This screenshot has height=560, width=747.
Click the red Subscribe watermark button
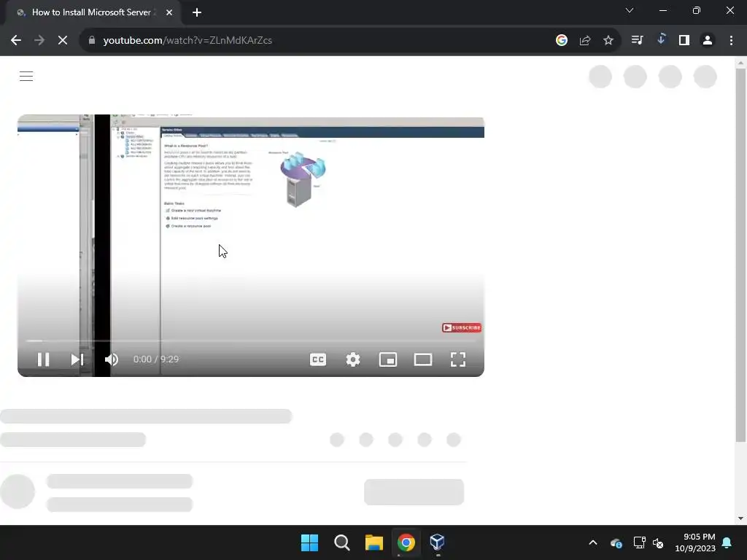tap(462, 327)
